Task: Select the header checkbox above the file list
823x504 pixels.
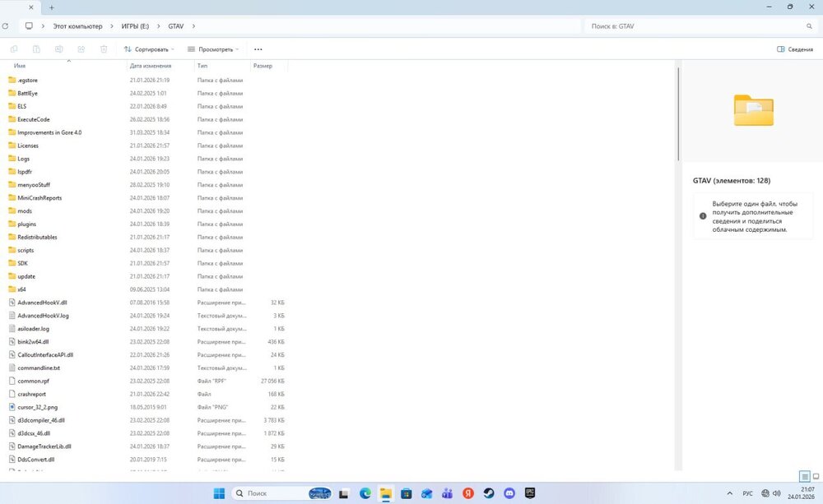Action: click(x=7, y=66)
